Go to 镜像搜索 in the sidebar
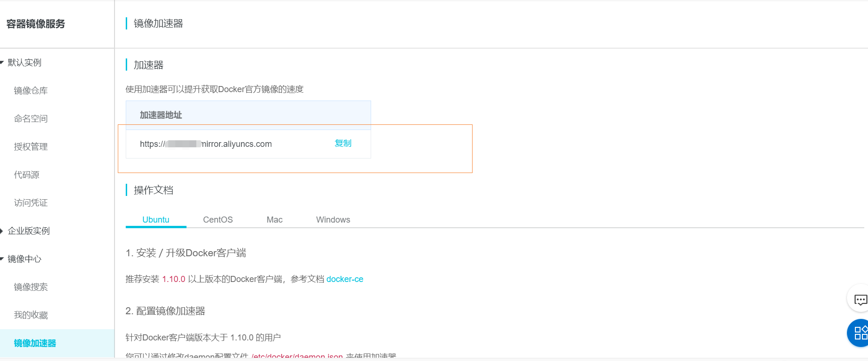 (x=31, y=287)
